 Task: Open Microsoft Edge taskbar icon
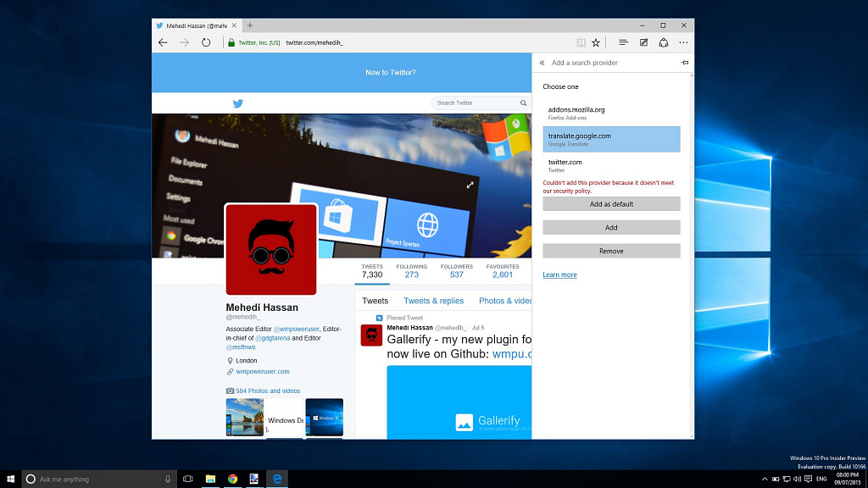pos(277,480)
